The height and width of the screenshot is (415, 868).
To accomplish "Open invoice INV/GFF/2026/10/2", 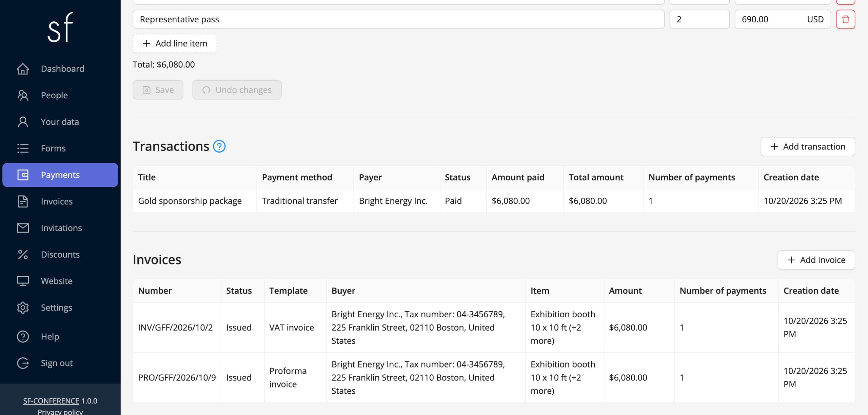I will 175,328.
